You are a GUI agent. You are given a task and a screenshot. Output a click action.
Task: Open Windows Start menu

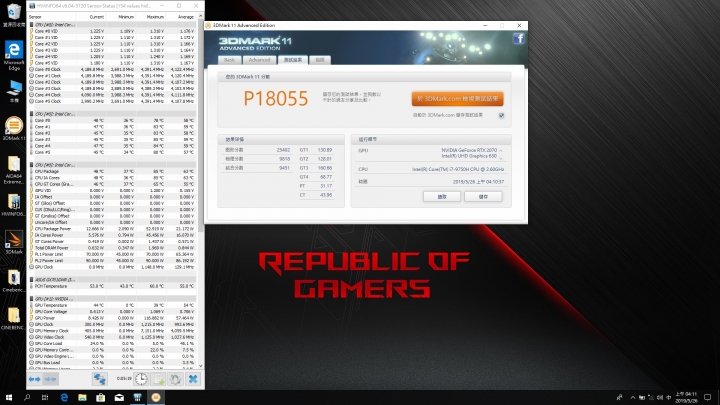coord(8,397)
